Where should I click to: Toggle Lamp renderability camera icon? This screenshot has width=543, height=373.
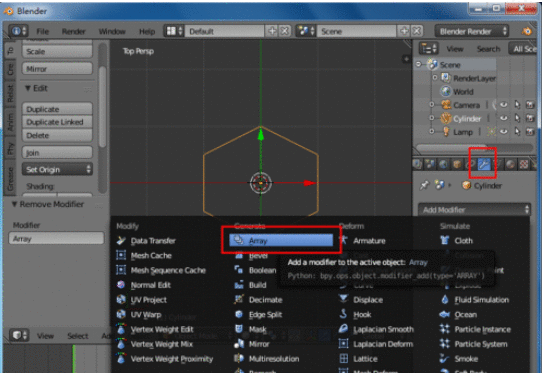click(x=530, y=132)
